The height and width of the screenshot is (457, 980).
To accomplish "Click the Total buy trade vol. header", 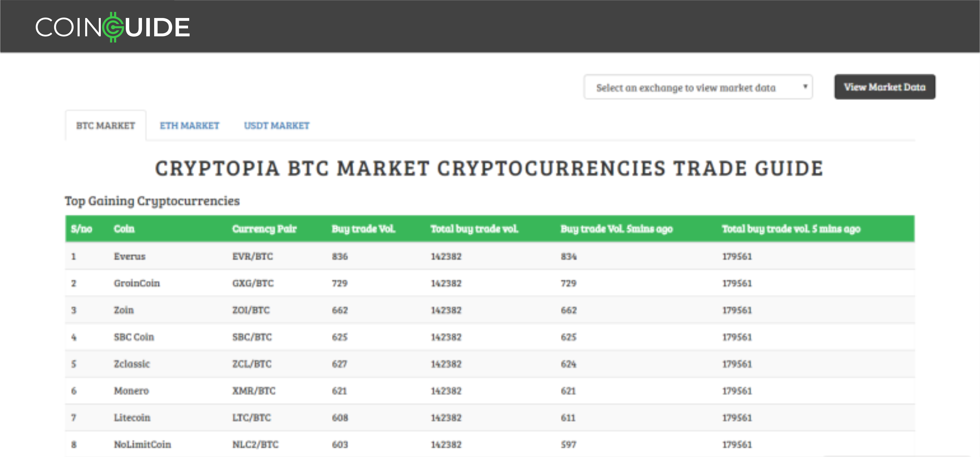I will pos(474,229).
